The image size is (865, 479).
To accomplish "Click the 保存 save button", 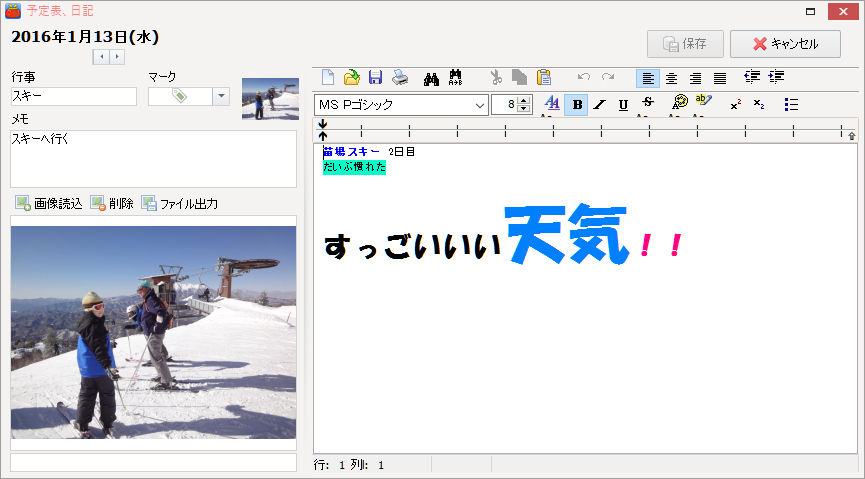I will [685, 44].
